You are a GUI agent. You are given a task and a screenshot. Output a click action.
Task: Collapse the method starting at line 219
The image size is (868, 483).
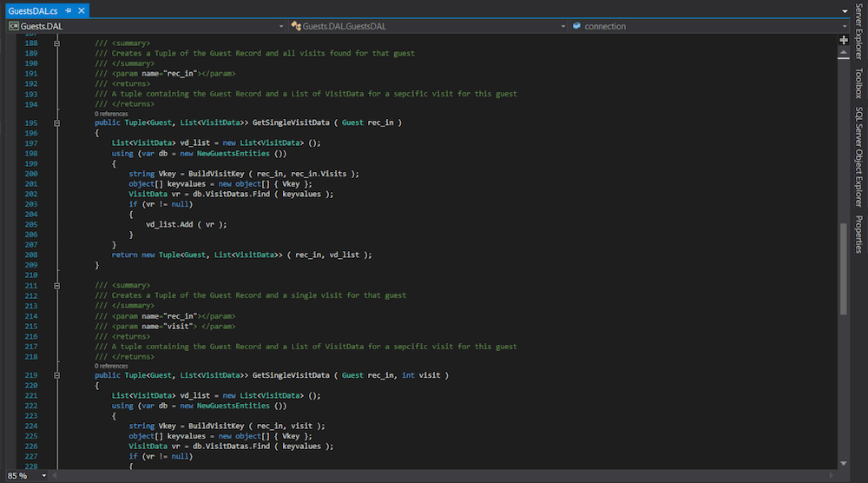point(57,375)
